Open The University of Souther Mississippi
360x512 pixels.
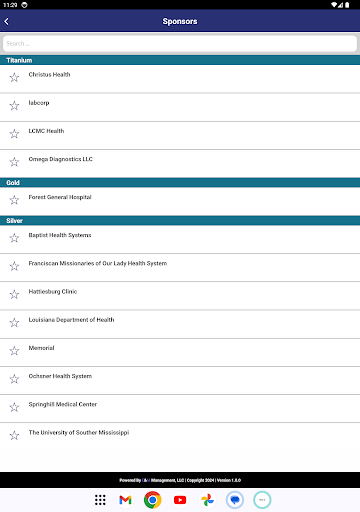pos(180,437)
